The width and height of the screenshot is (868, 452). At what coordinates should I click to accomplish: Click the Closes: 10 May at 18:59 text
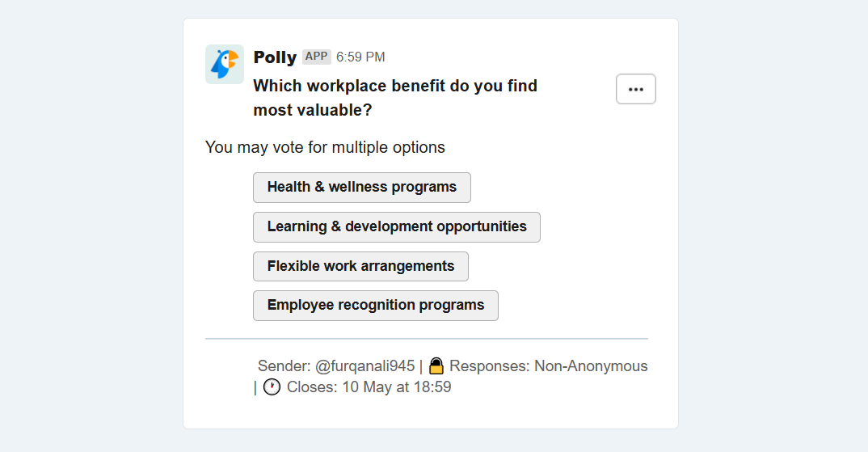(x=369, y=387)
